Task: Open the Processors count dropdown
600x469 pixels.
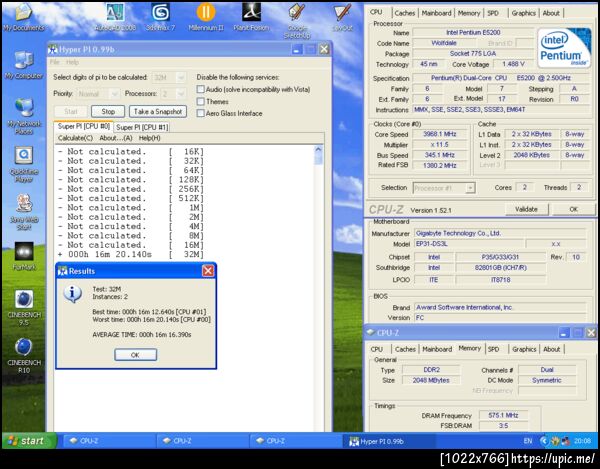Action: (x=173, y=94)
